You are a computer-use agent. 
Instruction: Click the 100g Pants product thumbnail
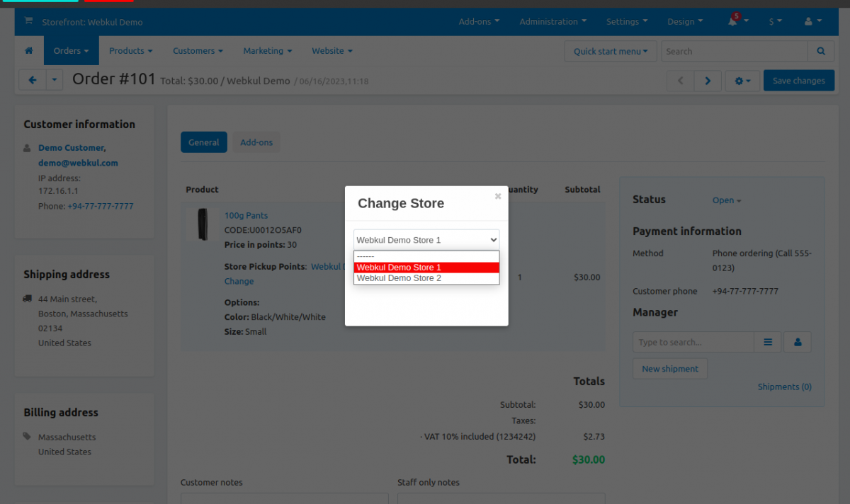[204, 224]
